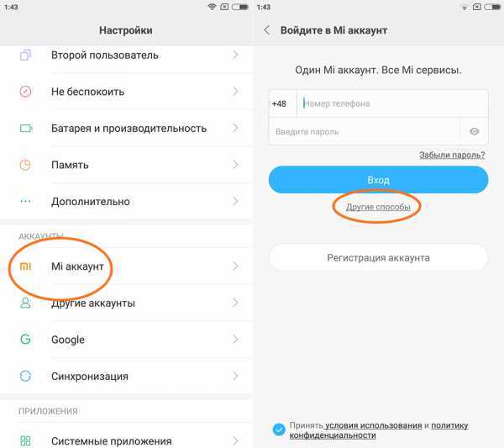Open the Системные приложения menu entry

[126, 440]
